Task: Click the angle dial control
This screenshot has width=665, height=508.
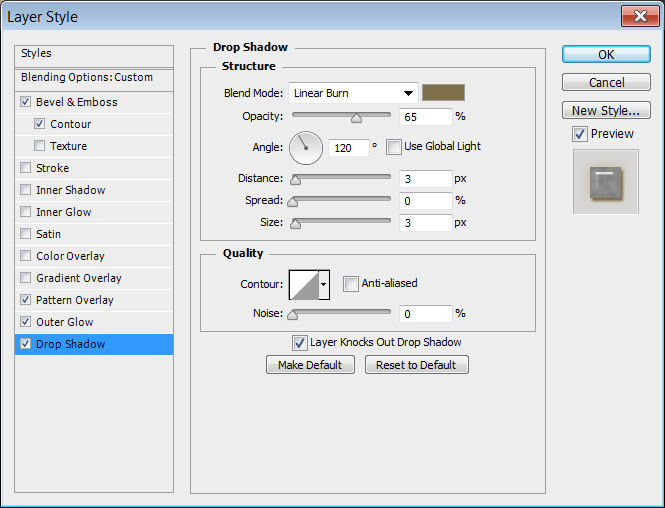Action: [x=306, y=148]
